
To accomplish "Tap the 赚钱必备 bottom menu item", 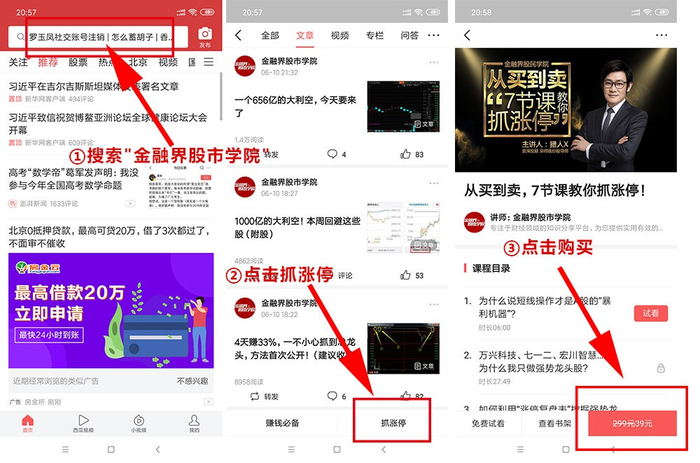I will pyautogui.click(x=282, y=423).
